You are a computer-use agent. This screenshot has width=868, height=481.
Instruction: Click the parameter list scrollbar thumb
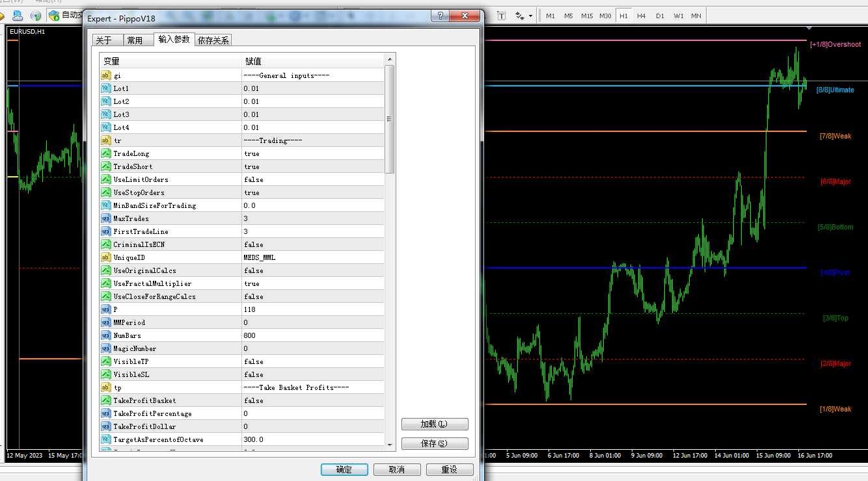pos(390,119)
